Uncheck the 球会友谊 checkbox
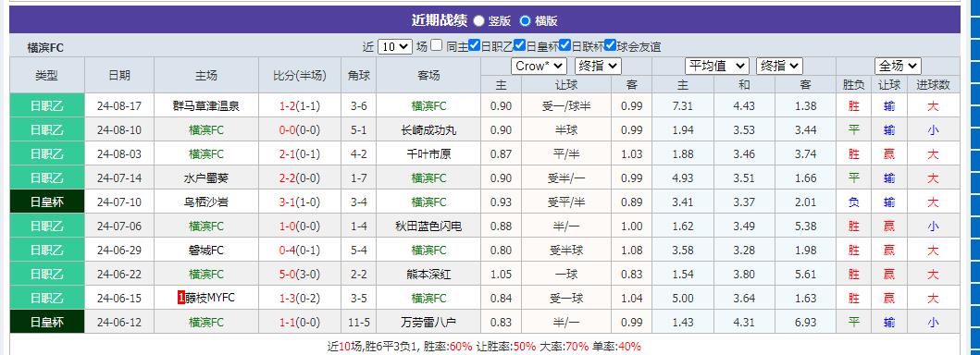The height and width of the screenshot is (355, 980). 611,45
